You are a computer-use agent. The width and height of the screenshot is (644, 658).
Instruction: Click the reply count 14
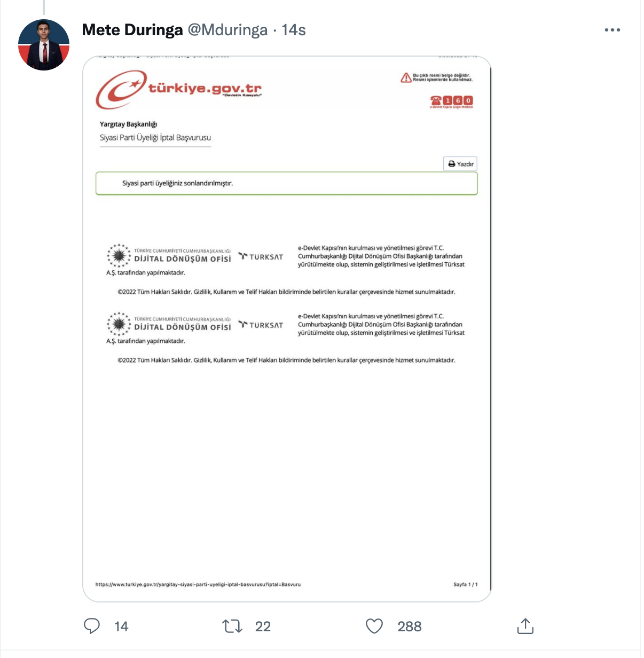(x=121, y=626)
